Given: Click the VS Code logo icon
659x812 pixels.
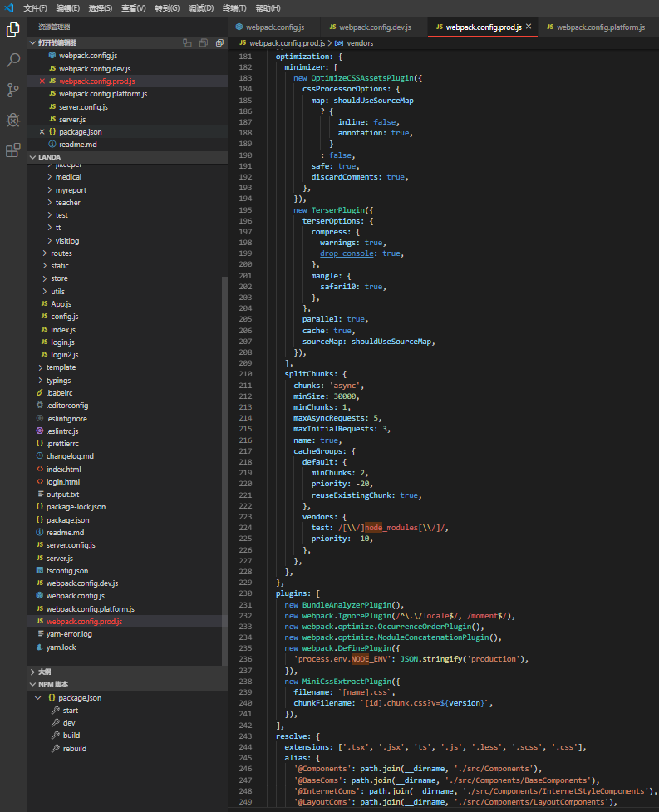Looking at the screenshot, I should (9, 7).
